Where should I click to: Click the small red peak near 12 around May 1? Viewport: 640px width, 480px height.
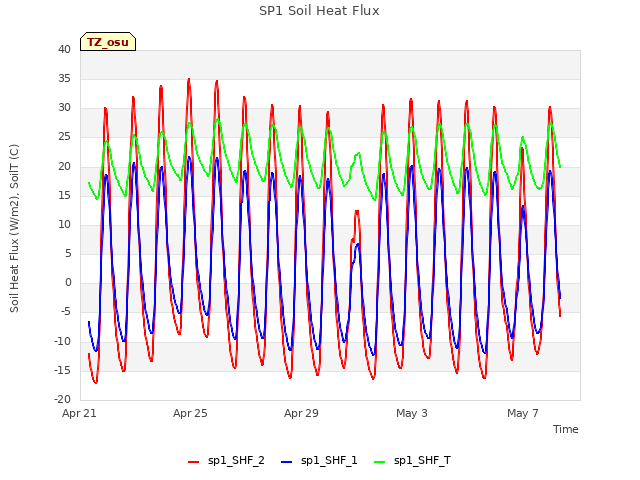(x=357, y=211)
